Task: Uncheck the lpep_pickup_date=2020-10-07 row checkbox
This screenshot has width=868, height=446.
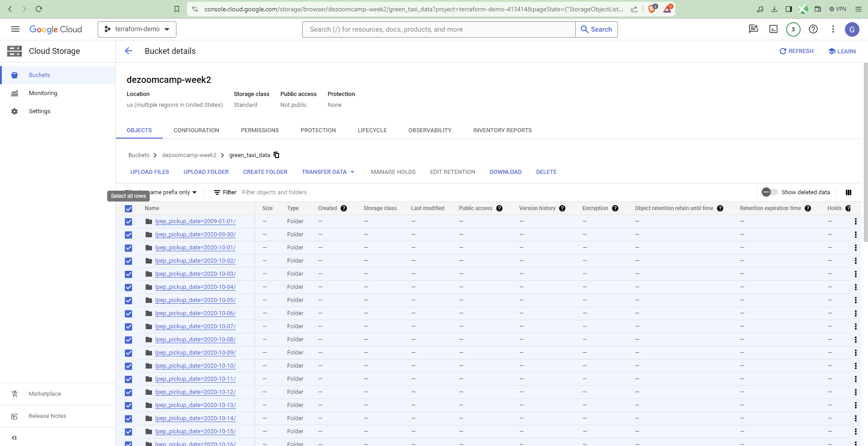Action: pos(128,327)
